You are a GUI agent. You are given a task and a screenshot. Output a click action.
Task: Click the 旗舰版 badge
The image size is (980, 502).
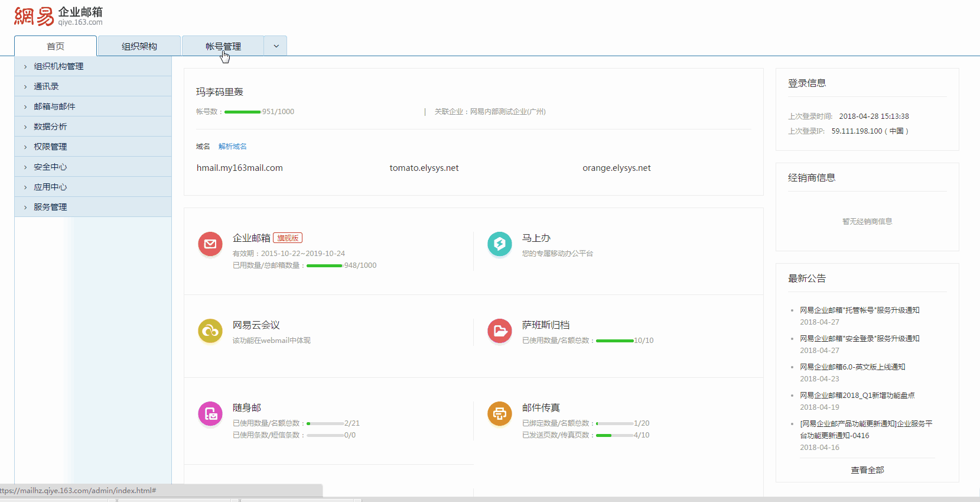tap(288, 238)
